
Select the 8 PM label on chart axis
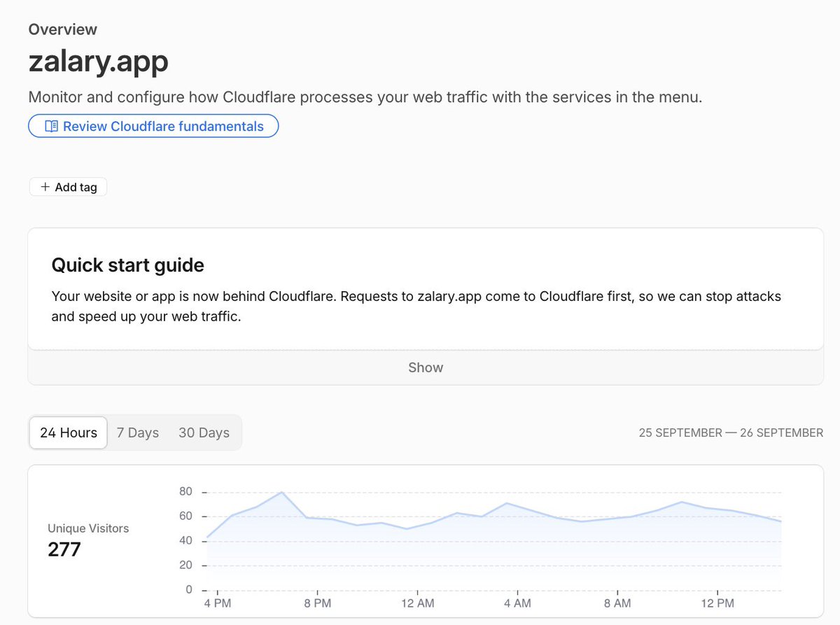[x=318, y=603]
